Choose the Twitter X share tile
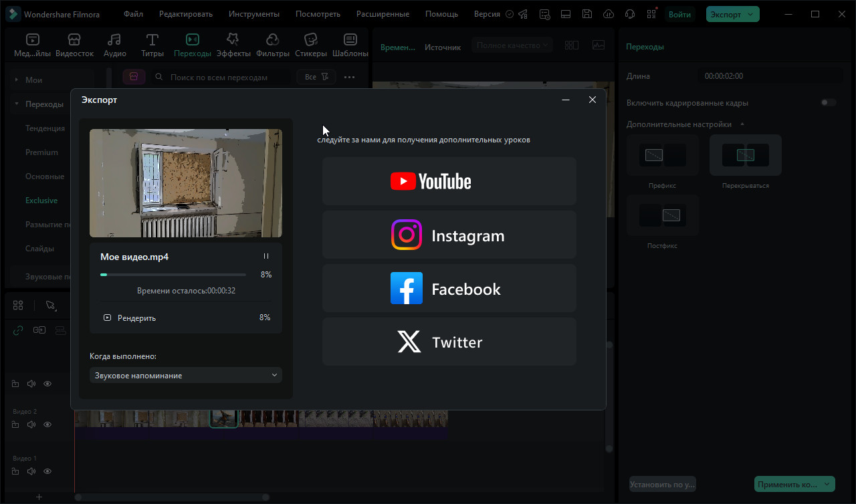Screen dimensions: 856x504 point(449,342)
